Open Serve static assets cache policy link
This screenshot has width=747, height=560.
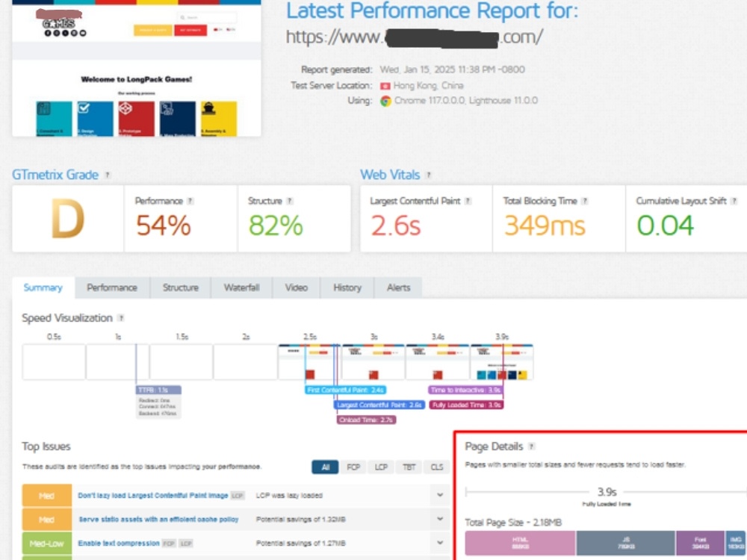(158, 520)
